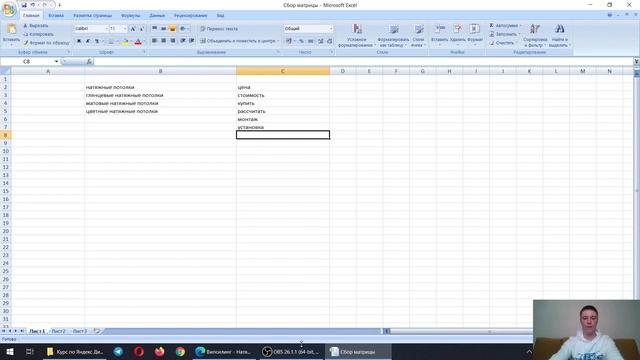
Task: Increase decimal places
Action: point(320,41)
